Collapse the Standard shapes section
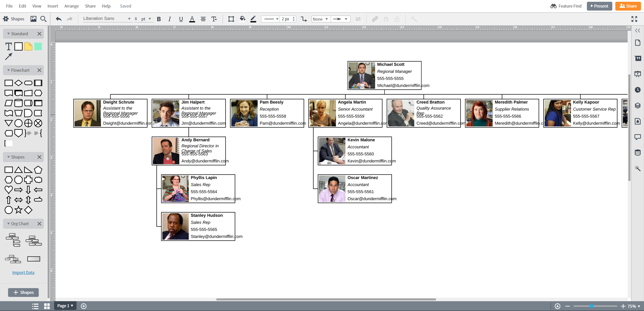The image size is (644, 311). click(9, 34)
